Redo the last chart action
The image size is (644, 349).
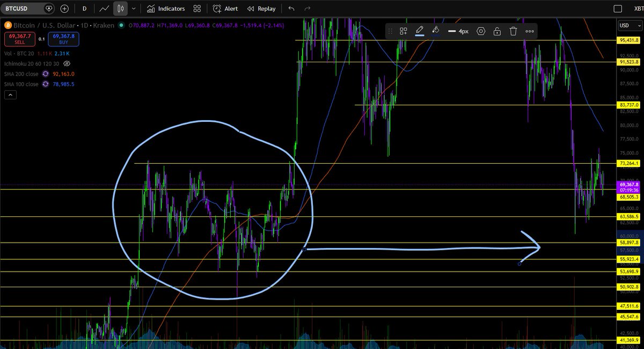pyautogui.click(x=308, y=9)
